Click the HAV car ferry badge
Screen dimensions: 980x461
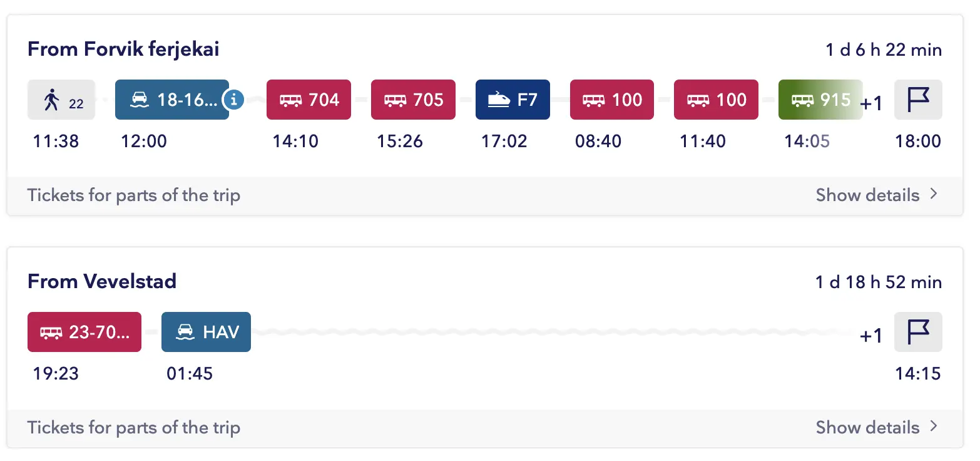(x=206, y=332)
